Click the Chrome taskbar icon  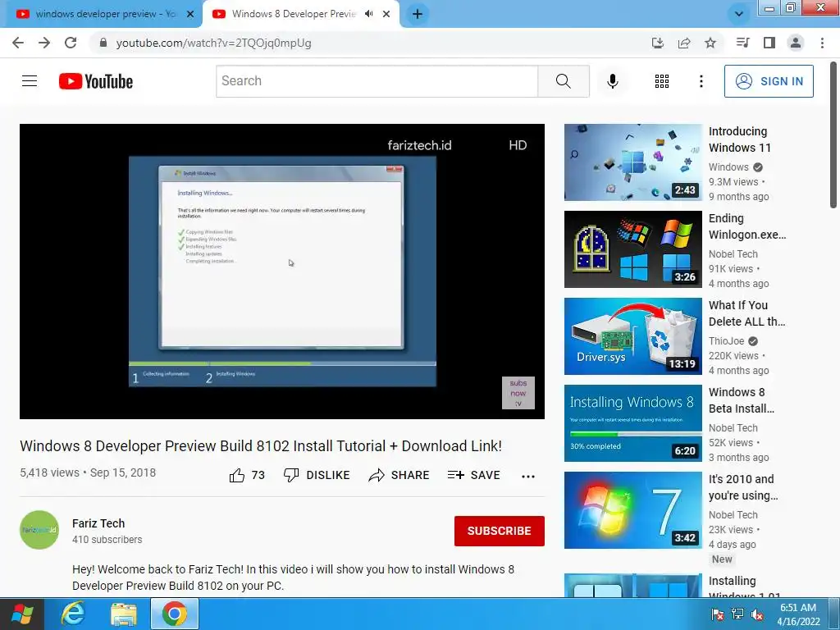click(x=175, y=614)
